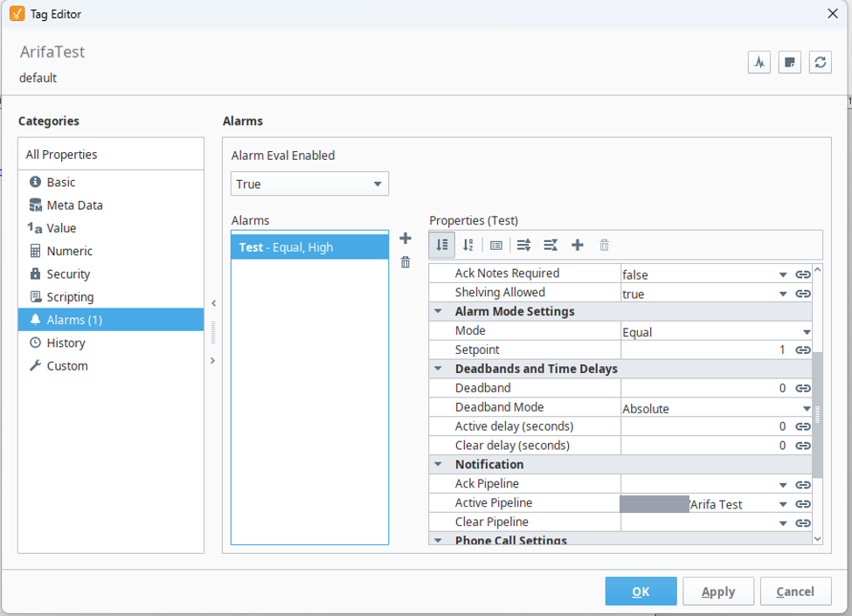Screen dimensions: 852x616
Task: Open binding link for Ack Pipeline
Action: pos(803,485)
